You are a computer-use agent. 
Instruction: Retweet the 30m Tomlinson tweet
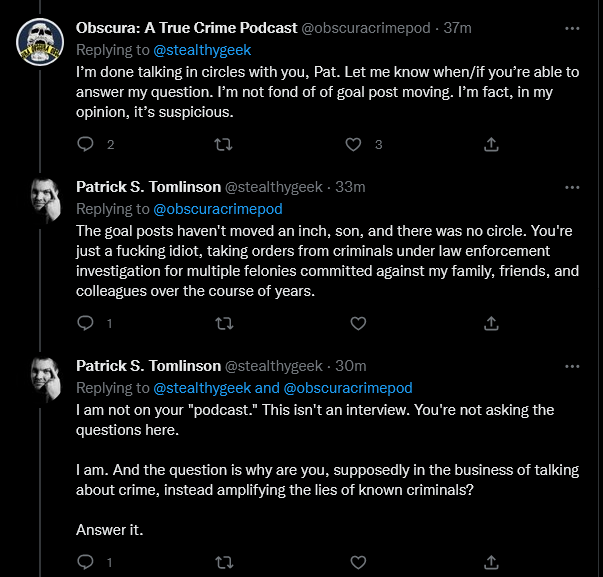(x=224, y=562)
